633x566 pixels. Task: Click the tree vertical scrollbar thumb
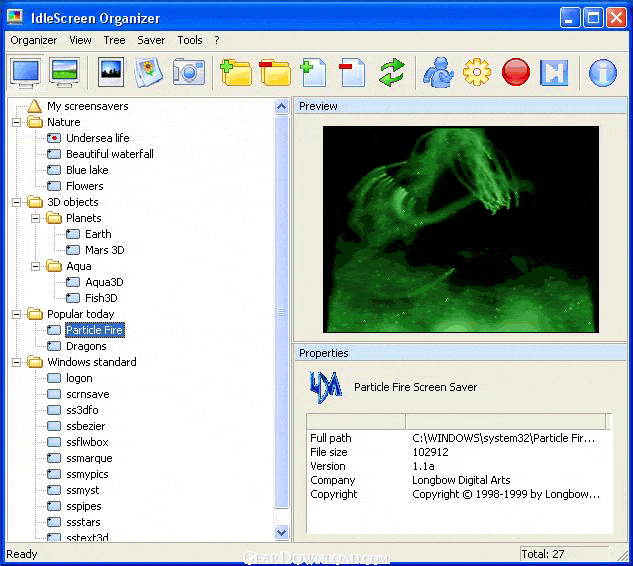[281, 312]
